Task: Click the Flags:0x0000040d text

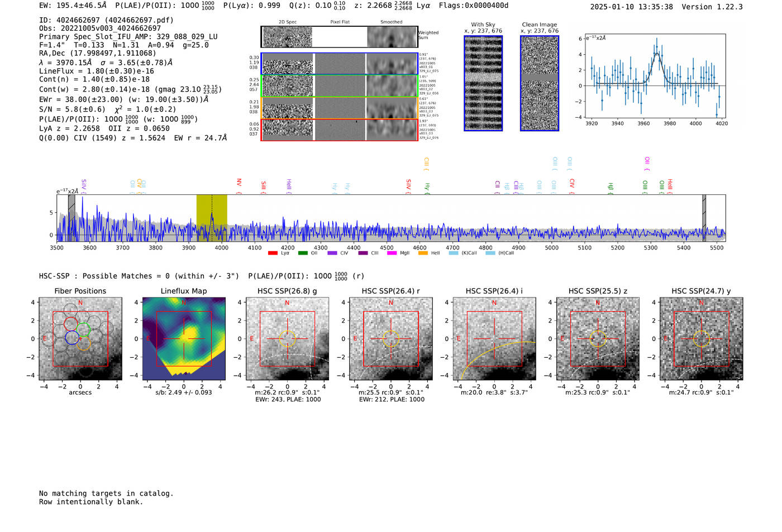Action: coord(474,6)
